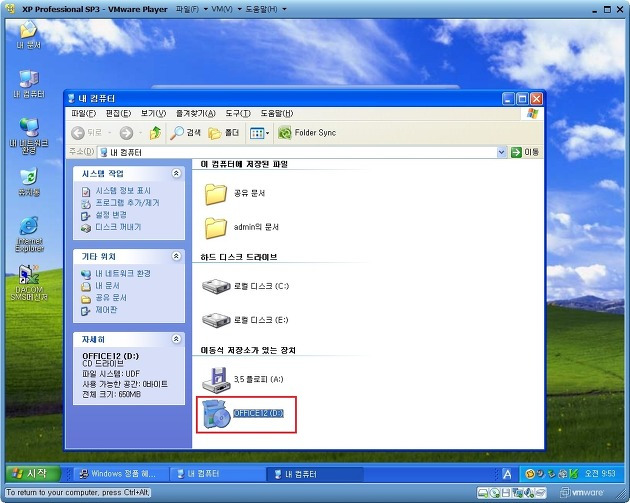Viewport: 630px width, 503px height.
Task: Open the VMware Player VM(V) menu
Action: pyautogui.click(x=226, y=9)
